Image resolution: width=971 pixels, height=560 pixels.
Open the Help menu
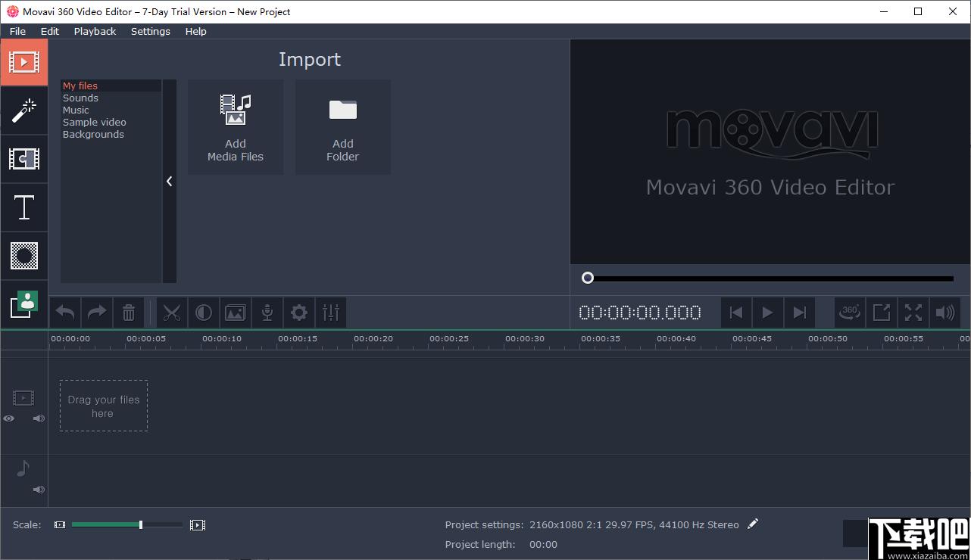(x=196, y=31)
